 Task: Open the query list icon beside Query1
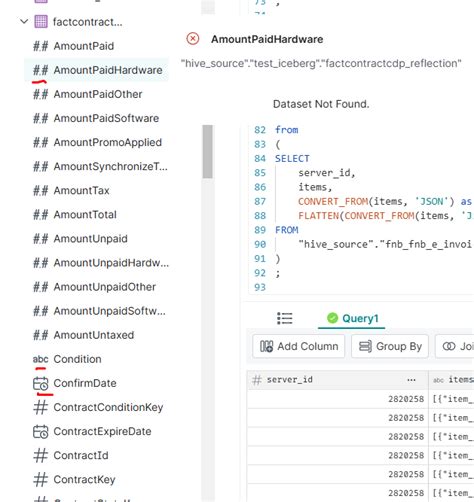point(285,318)
